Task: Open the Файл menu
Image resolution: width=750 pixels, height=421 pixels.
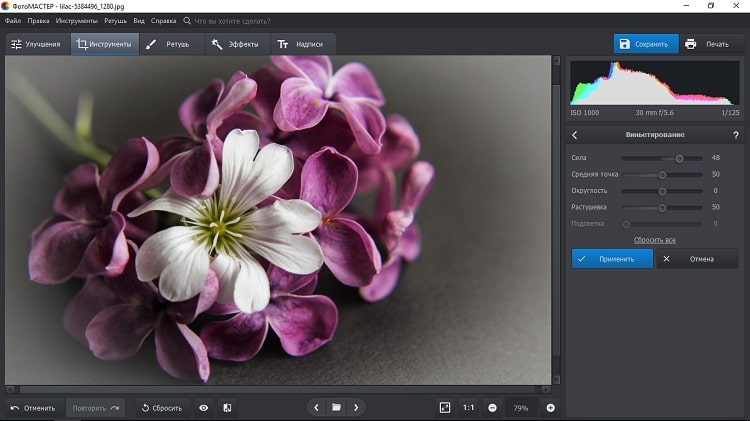Action: pos(12,20)
